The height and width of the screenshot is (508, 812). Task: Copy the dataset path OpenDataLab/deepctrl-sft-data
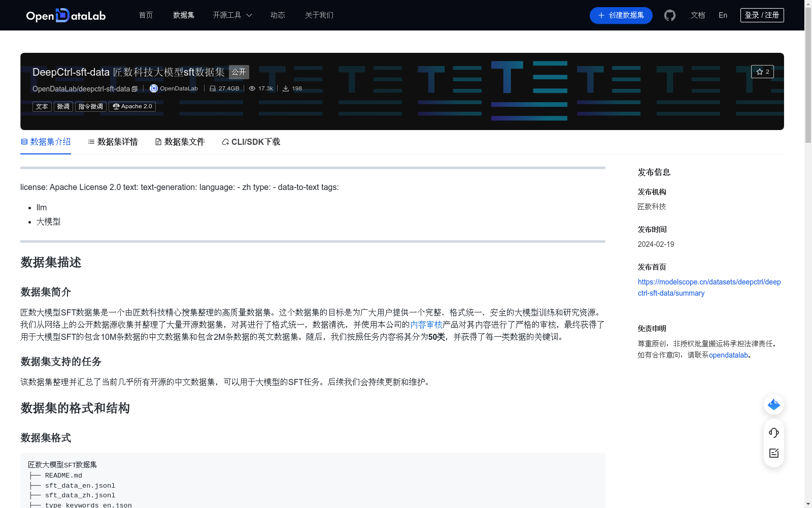click(x=134, y=89)
